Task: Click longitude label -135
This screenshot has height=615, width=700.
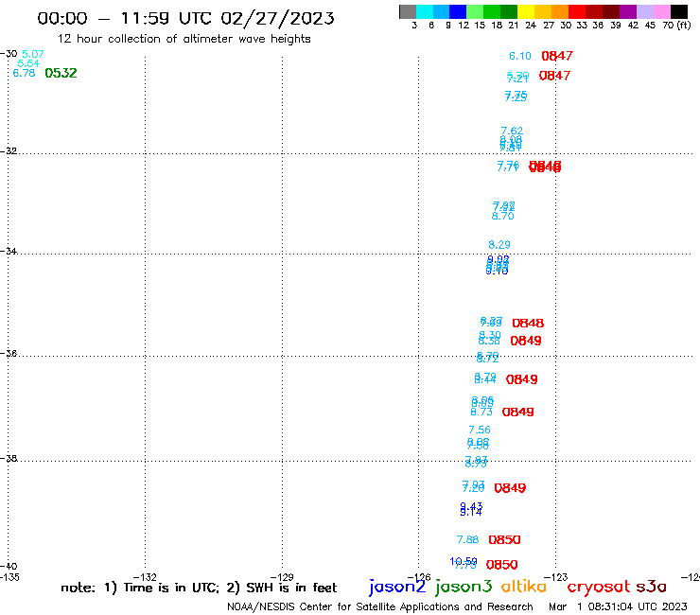Action: point(9,577)
